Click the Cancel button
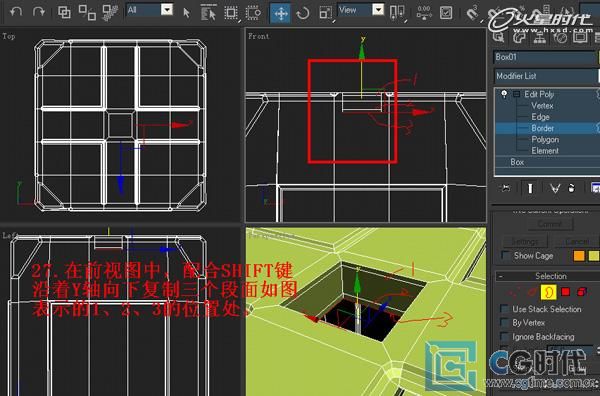 (x=577, y=242)
